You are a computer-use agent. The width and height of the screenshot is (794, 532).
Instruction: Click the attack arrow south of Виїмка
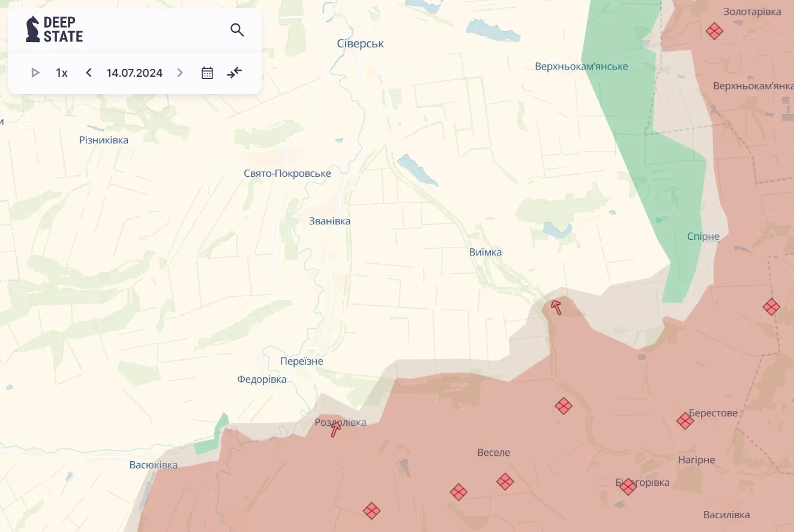(556, 307)
